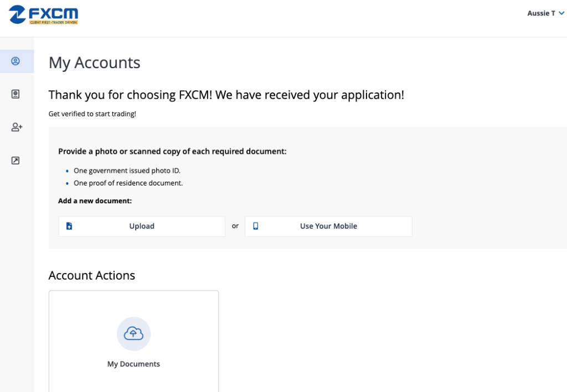Select the highlighted profile tab in sidebar
The height and width of the screenshot is (392, 567).
pyautogui.click(x=17, y=61)
